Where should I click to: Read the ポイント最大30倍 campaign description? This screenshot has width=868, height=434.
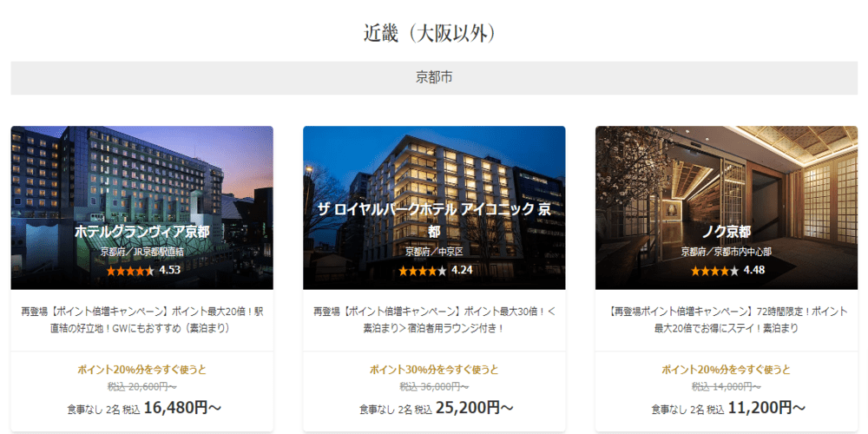click(434, 320)
